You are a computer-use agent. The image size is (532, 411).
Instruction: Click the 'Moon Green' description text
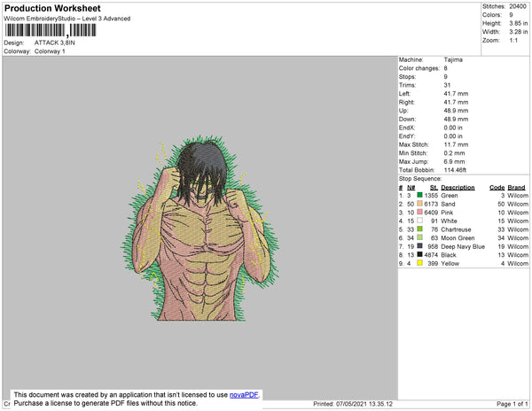(x=458, y=238)
